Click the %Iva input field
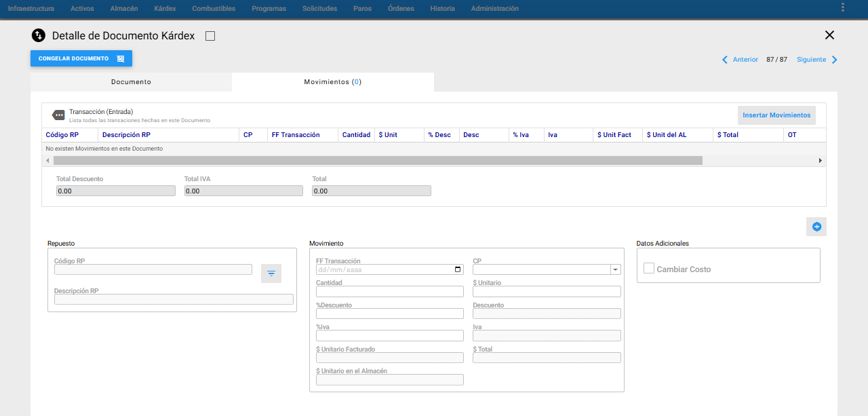The image size is (868, 416). [x=390, y=336]
